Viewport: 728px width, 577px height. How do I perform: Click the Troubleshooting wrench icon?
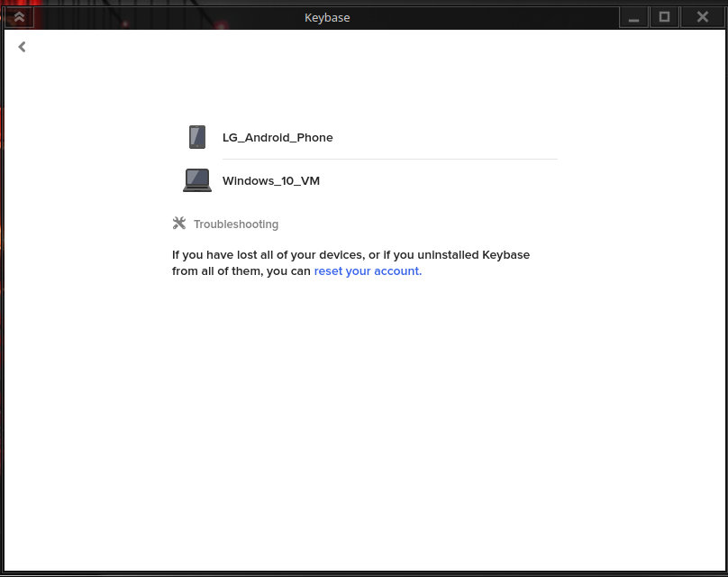click(x=179, y=223)
